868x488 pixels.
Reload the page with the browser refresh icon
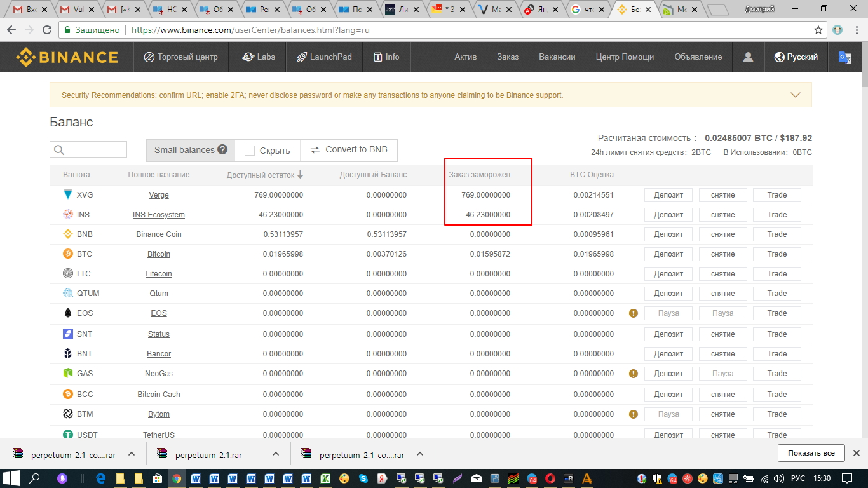47,30
